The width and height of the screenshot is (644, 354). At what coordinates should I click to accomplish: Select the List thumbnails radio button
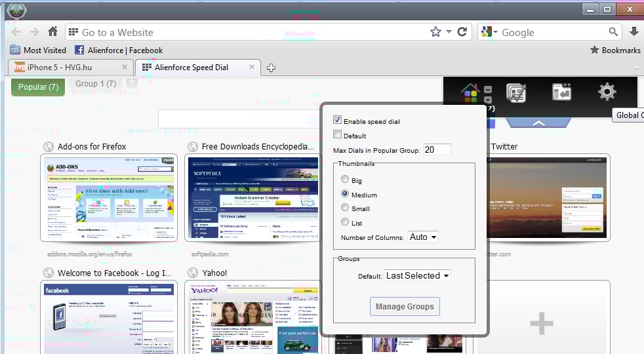tap(345, 222)
